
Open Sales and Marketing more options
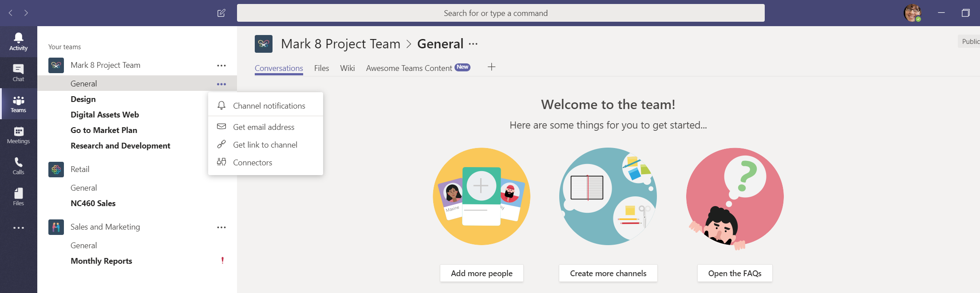coord(221,227)
